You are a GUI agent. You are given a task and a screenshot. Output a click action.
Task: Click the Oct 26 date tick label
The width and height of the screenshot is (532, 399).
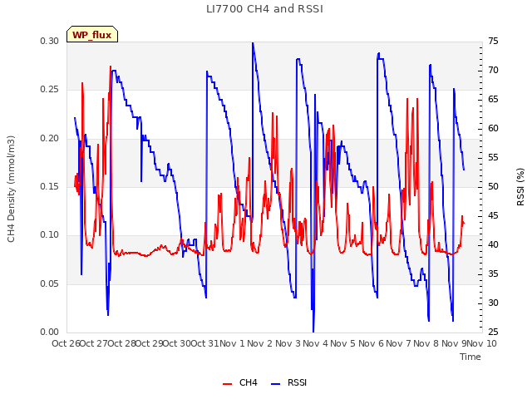pos(66,343)
